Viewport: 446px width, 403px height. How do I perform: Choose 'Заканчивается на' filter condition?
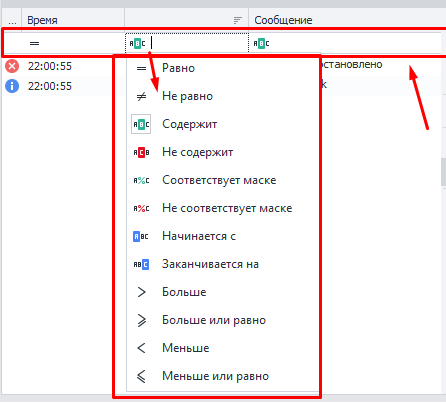pyautogui.click(x=223, y=264)
